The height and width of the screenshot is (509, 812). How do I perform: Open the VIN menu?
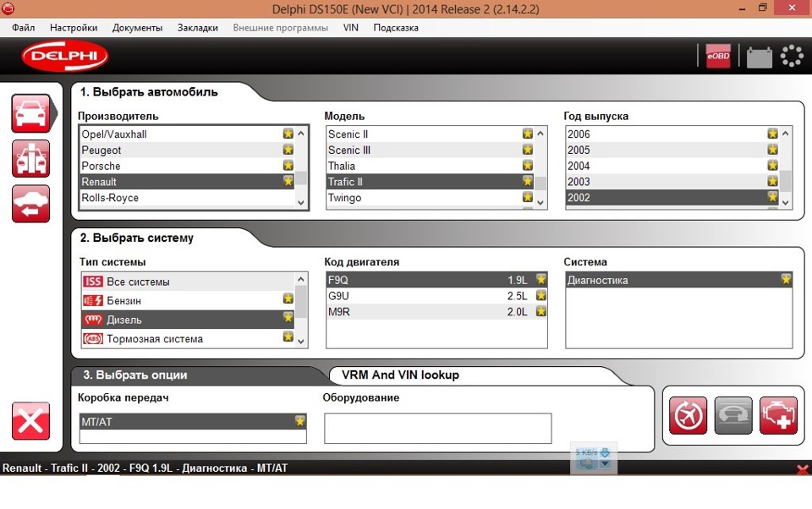tap(350, 28)
